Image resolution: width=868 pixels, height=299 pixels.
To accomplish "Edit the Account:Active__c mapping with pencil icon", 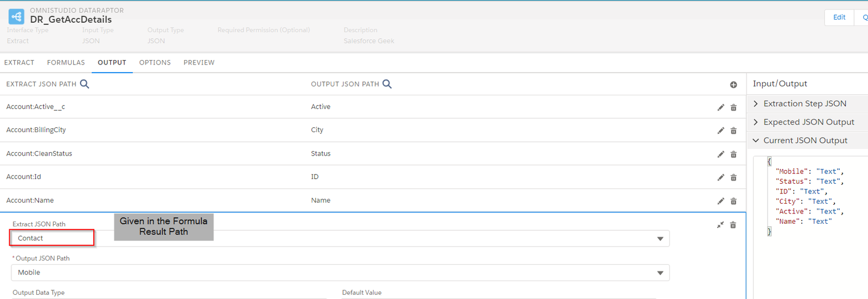I will pos(720,107).
